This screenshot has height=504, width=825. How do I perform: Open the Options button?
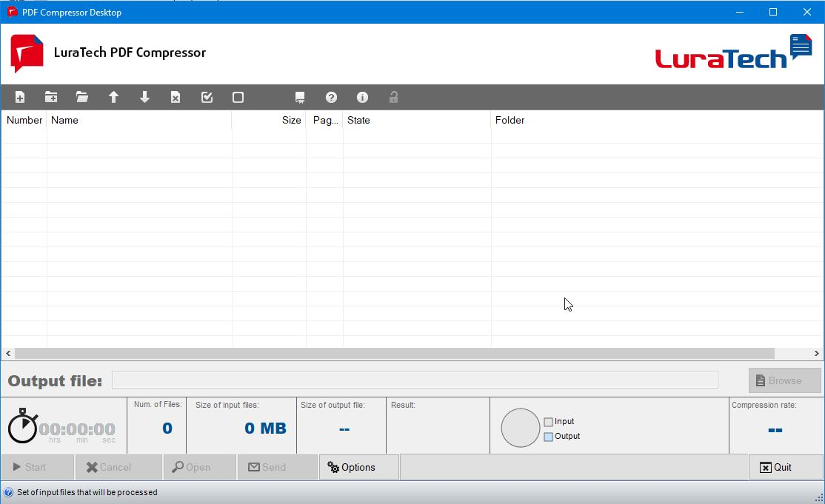358,467
